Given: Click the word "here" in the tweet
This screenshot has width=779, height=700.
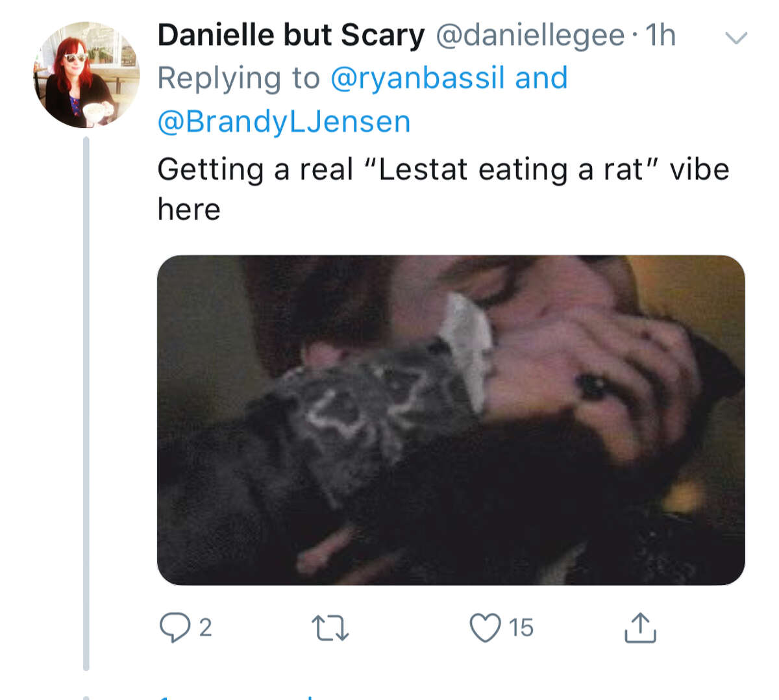Looking at the screenshot, I should (189, 210).
